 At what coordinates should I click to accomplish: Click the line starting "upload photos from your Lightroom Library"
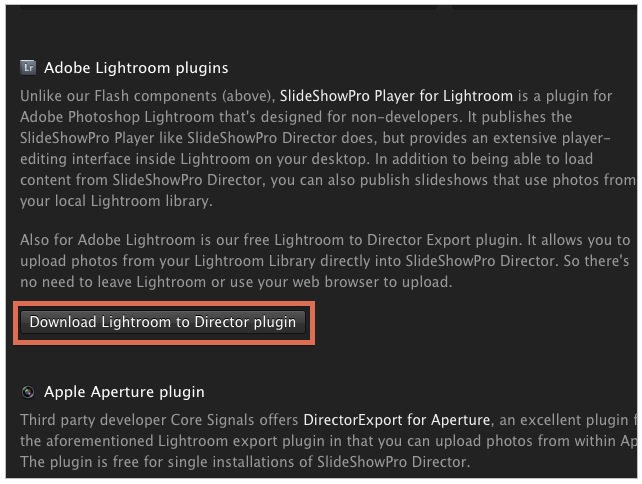[x=325, y=262]
